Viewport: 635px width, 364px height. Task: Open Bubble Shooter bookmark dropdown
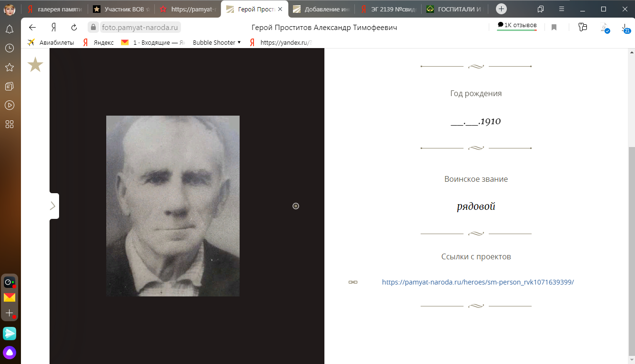point(217,42)
